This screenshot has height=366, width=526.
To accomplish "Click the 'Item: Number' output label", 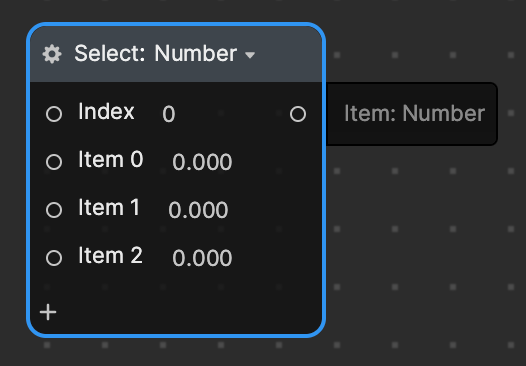I will pos(415,113).
